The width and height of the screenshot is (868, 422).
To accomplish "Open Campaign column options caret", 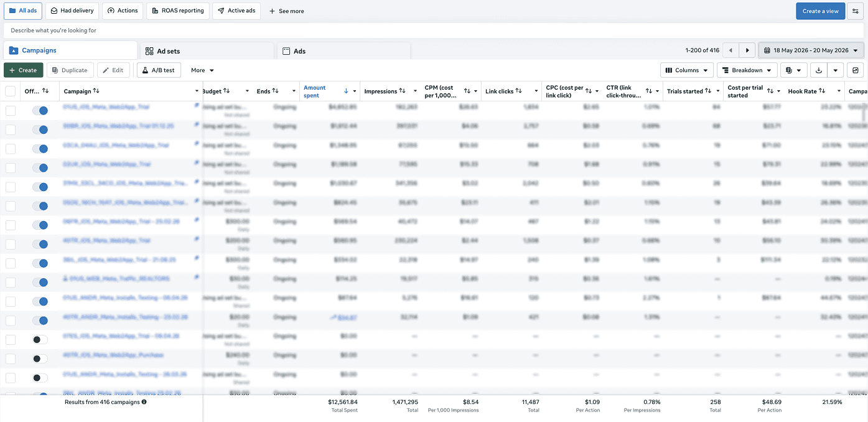I will point(197,91).
